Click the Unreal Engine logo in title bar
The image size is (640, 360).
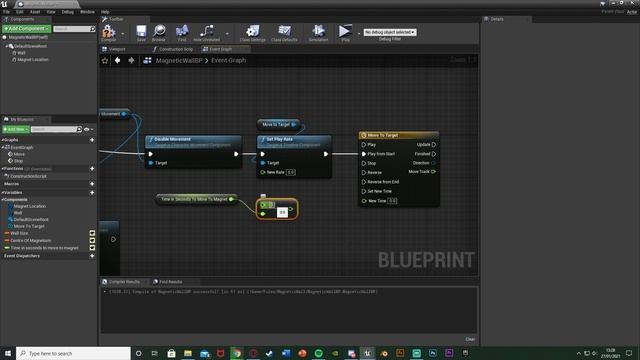(4, 4)
